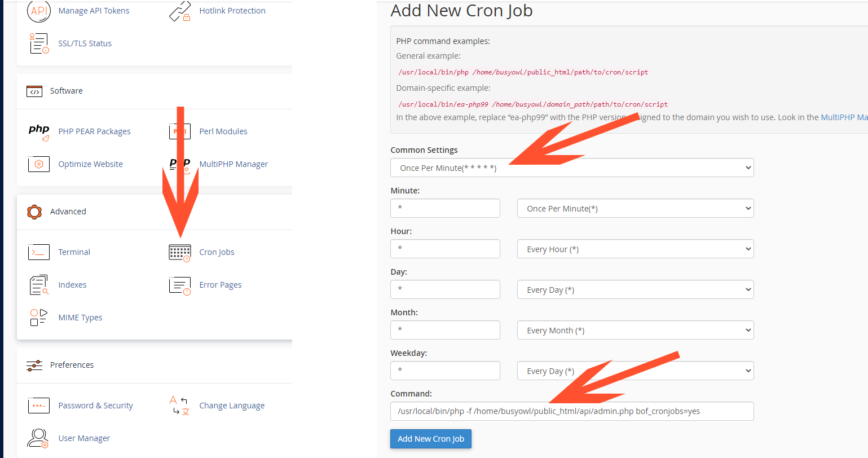Click the Add New Cron Job button
The height and width of the screenshot is (458, 868).
[431, 439]
